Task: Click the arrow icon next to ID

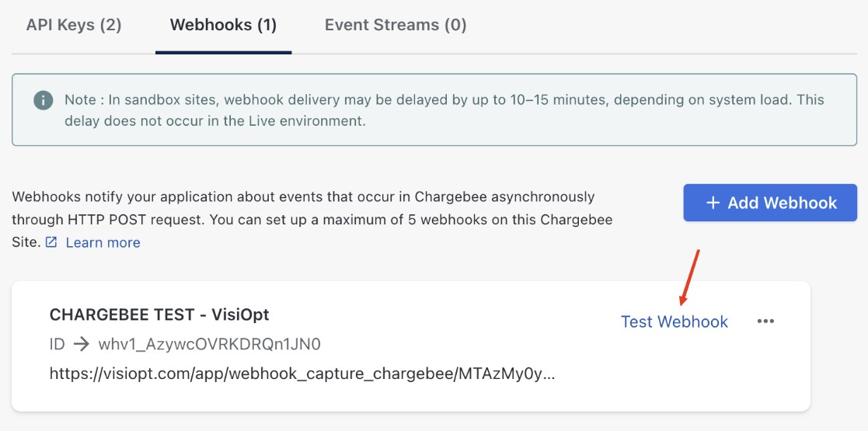Action: pos(82,345)
